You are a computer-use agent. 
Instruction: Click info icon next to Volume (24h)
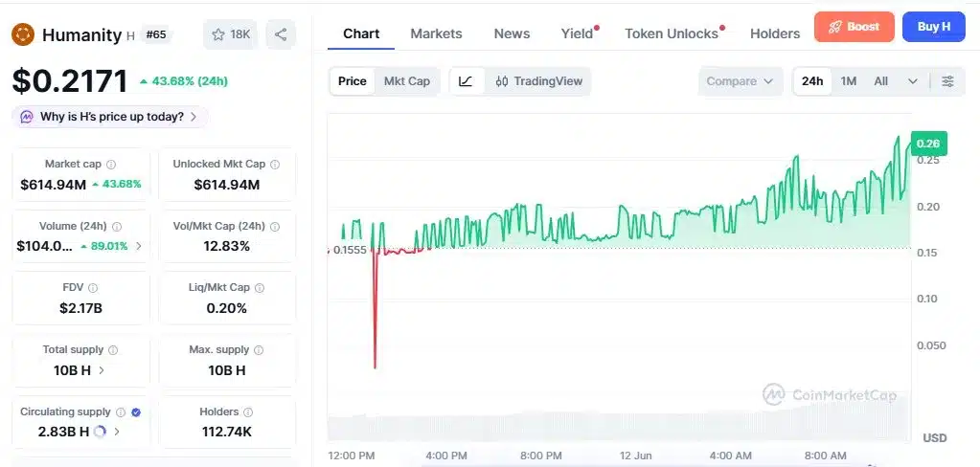tap(117, 227)
